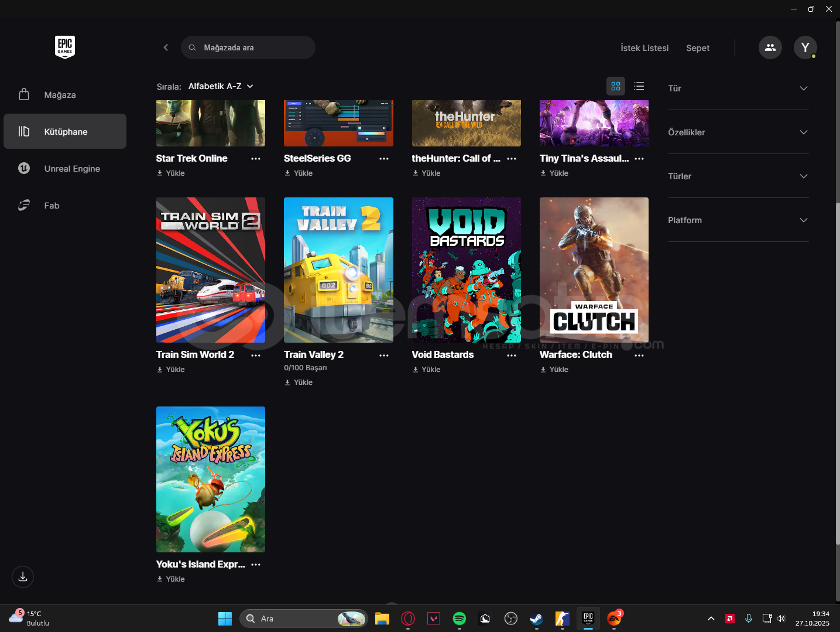This screenshot has height=632, width=840.
Task: Select Unreal Engine in the sidebar
Action: coord(72,169)
